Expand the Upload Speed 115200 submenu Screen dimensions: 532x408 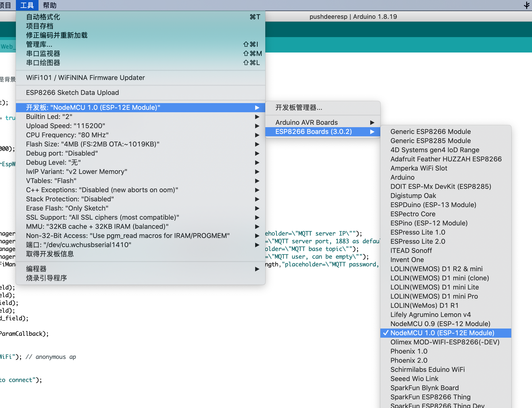(141, 126)
